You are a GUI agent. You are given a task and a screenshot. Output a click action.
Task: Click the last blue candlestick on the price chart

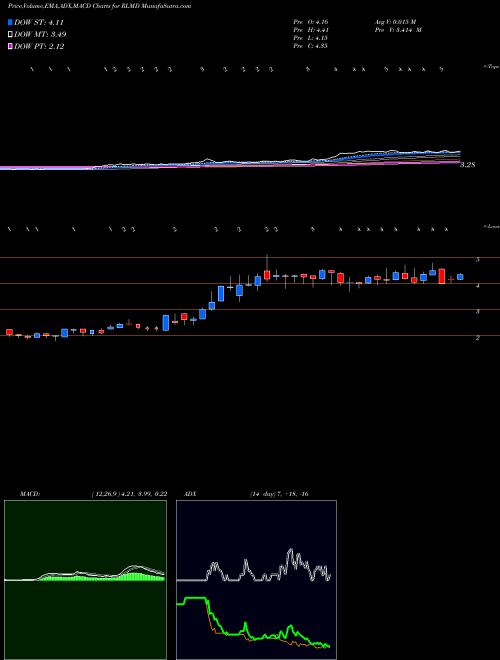tap(460, 277)
